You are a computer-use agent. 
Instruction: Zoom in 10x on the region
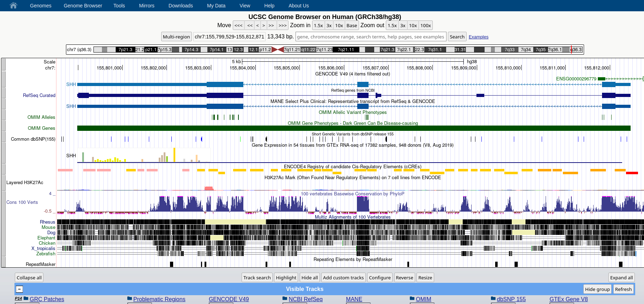tap(339, 25)
